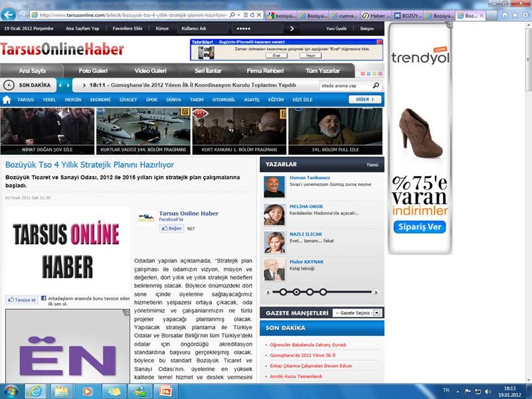Click the Tavsiye et button
Screen dimensions: 532x399
click(22, 300)
